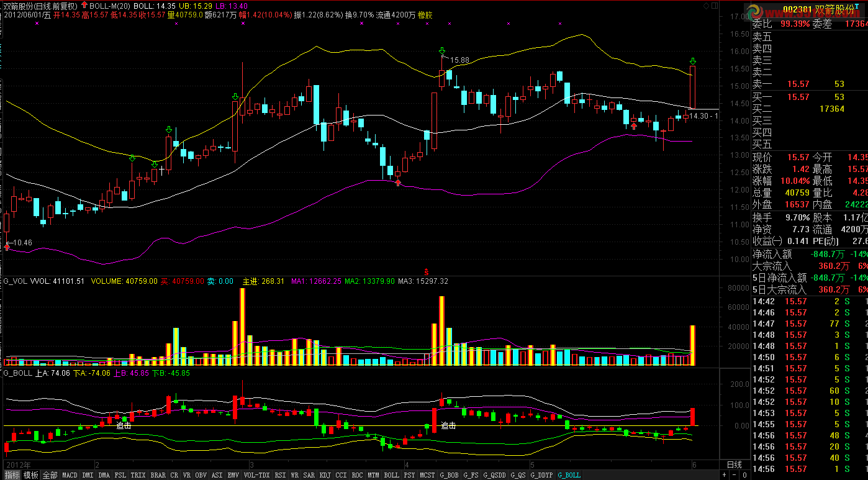Screen dimensions: 868x480
Task: Click the 大宗流入 360.2万 row
Action: [x=810, y=266]
